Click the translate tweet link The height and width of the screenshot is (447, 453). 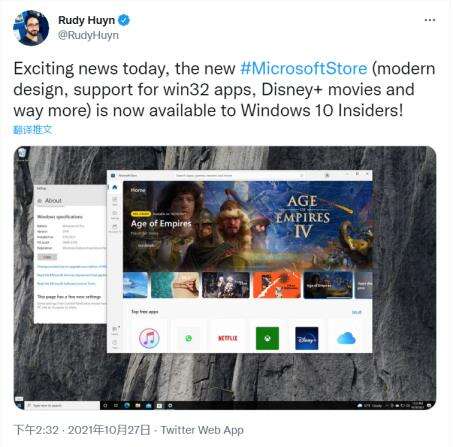tap(33, 129)
